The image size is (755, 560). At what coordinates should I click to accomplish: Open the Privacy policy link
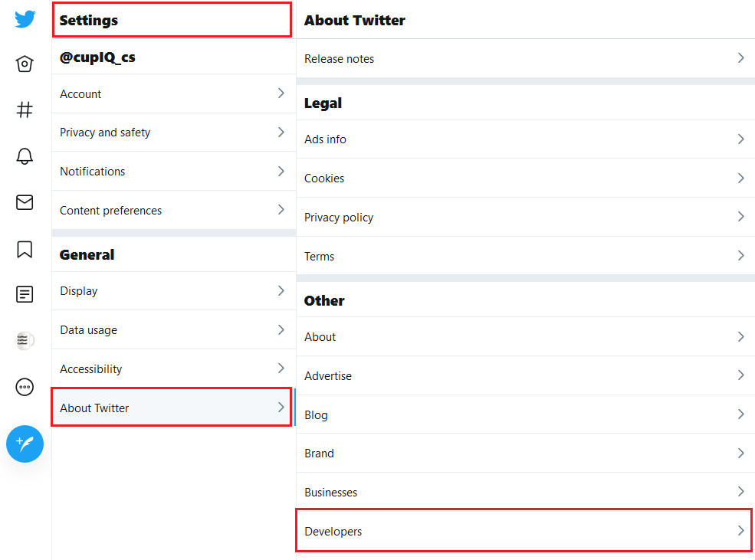pos(525,217)
